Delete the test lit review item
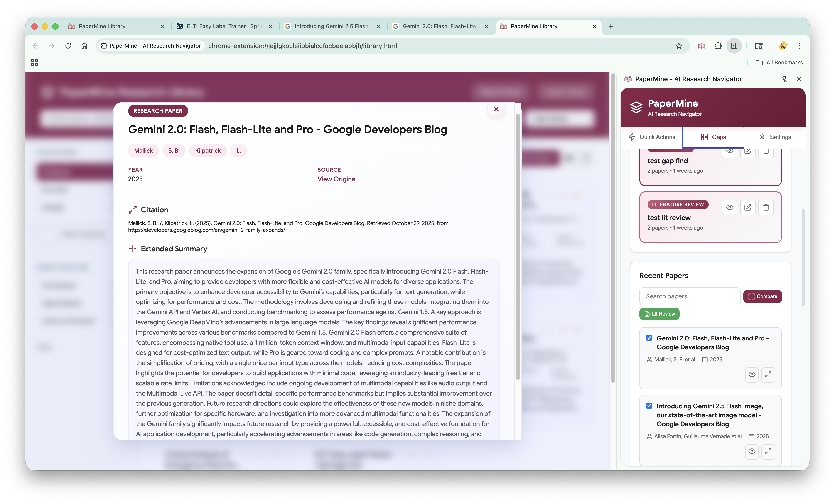The height and width of the screenshot is (504, 835). point(766,207)
